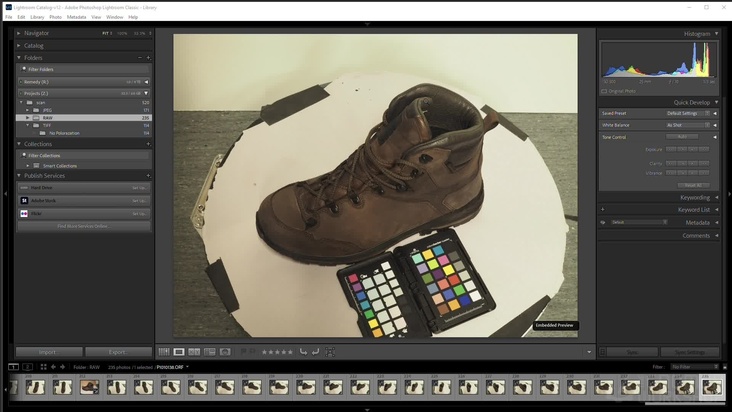Open toolbar content dropdown arrow
732x412 pixels.
pyautogui.click(x=589, y=352)
